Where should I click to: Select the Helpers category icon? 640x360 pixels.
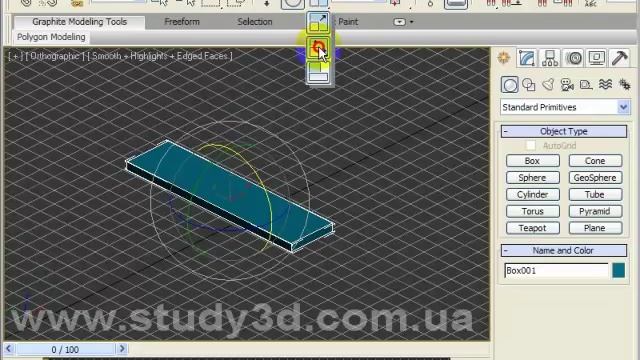586,85
